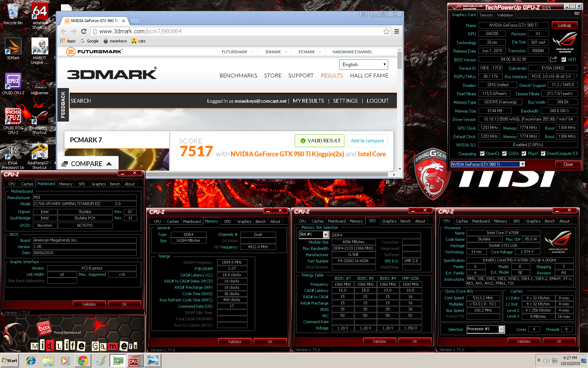Open the GPU selection dropdown in GPU-Z

(523, 164)
